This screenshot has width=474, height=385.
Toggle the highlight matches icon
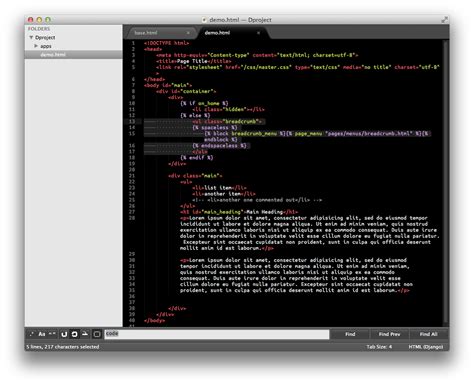(x=97, y=334)
